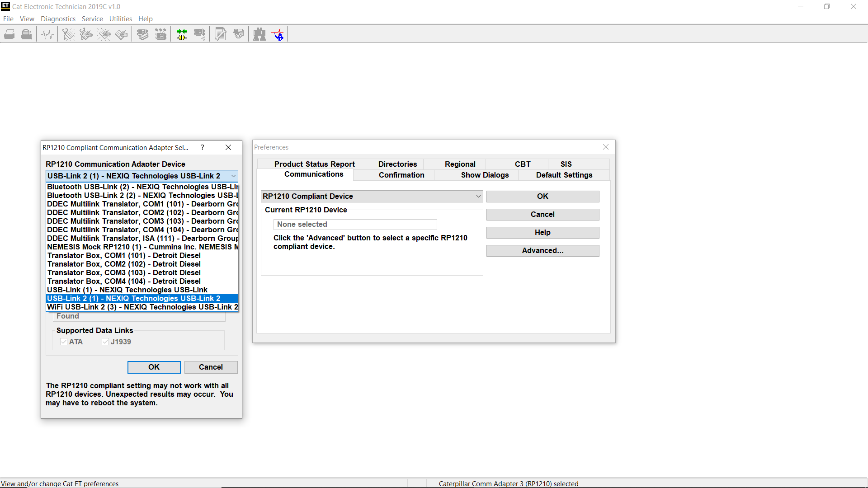Click the Connect toolbar icon with green arrows
Viewport: 868px width, 488px height.
pyautogui.click(x=182, y=34)
